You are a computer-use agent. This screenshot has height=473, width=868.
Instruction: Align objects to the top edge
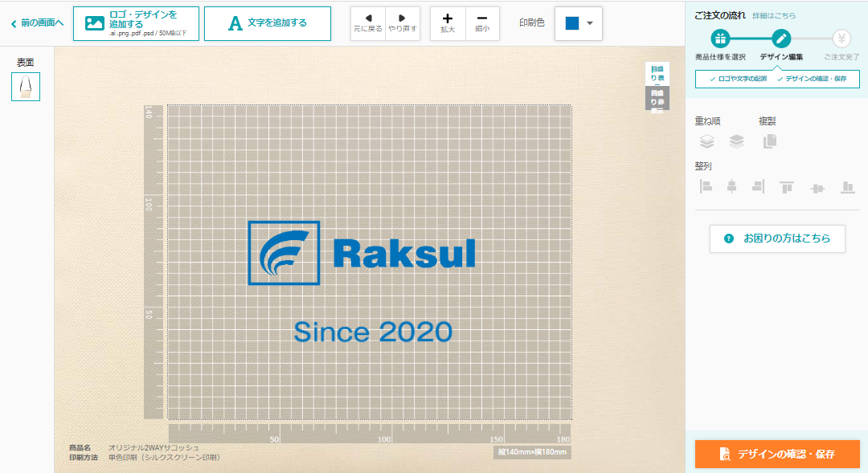click(787, 187)
